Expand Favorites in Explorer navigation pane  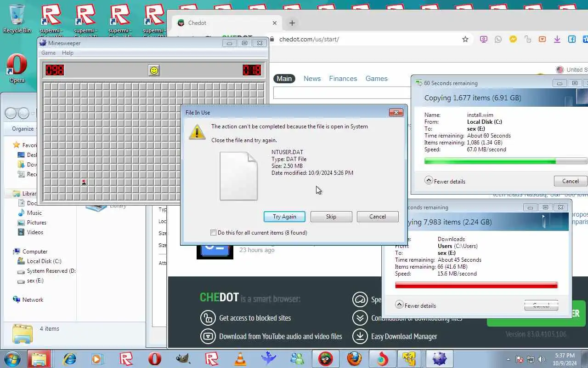pos(26,145)
